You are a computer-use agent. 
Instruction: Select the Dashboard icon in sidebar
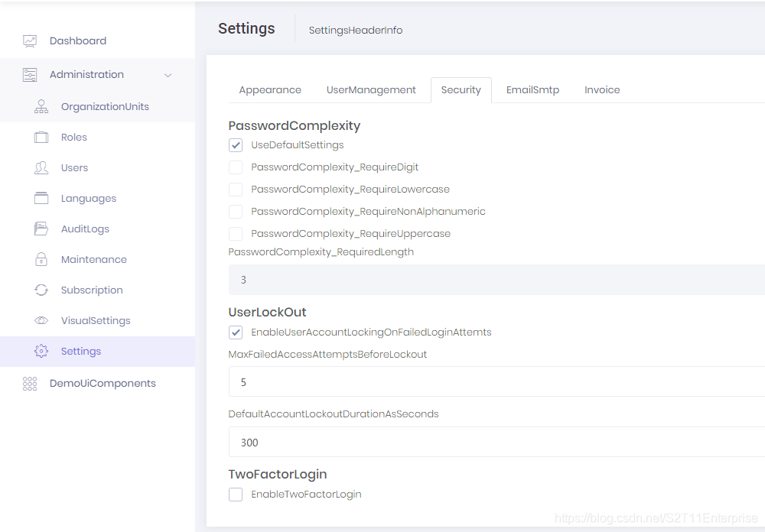[31, 40]
